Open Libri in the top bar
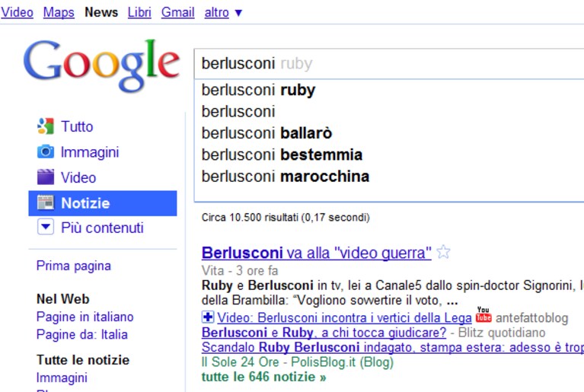Viewport: 584px width, 392px height. [139, 12]
